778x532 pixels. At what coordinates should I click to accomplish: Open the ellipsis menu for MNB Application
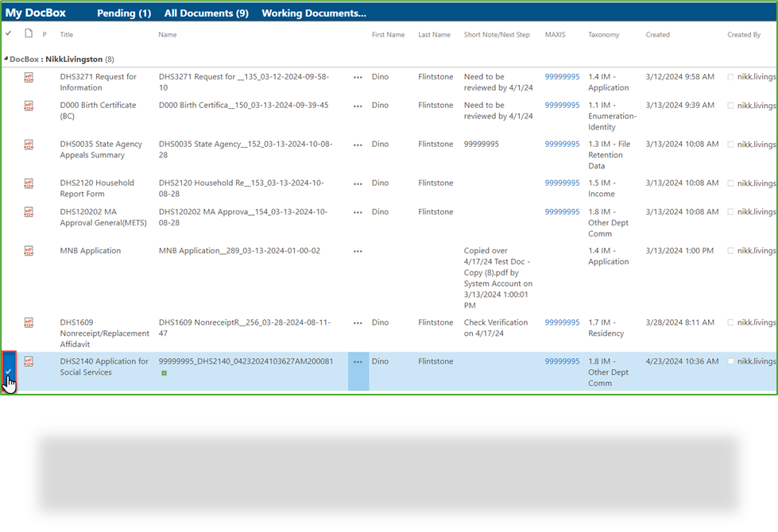coord(358,250)
